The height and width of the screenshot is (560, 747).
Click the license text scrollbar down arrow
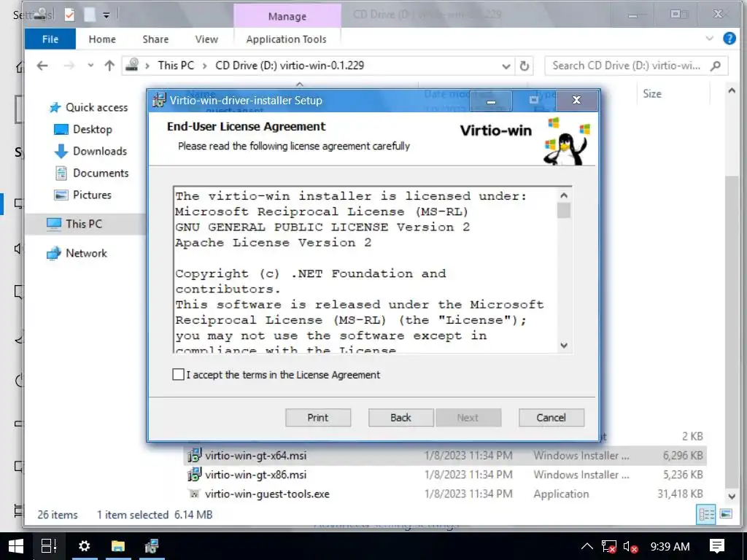click(x=564, y=345)
